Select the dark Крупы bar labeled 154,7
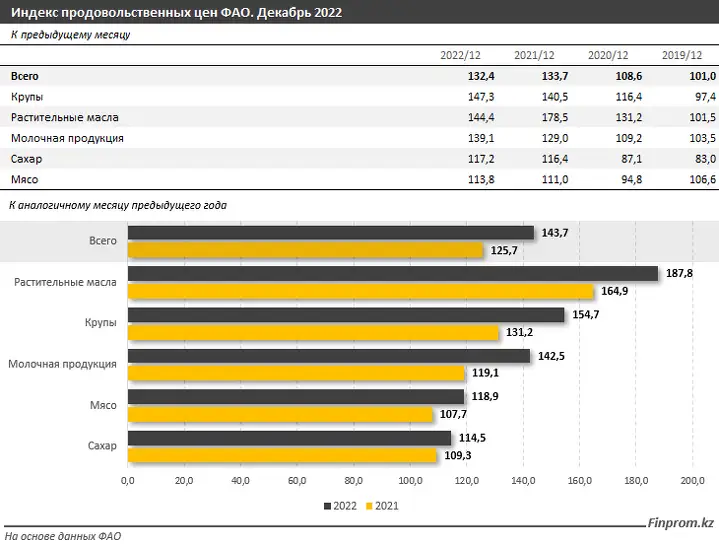Screen dimensions: 719x547 [x=346, y=314]
